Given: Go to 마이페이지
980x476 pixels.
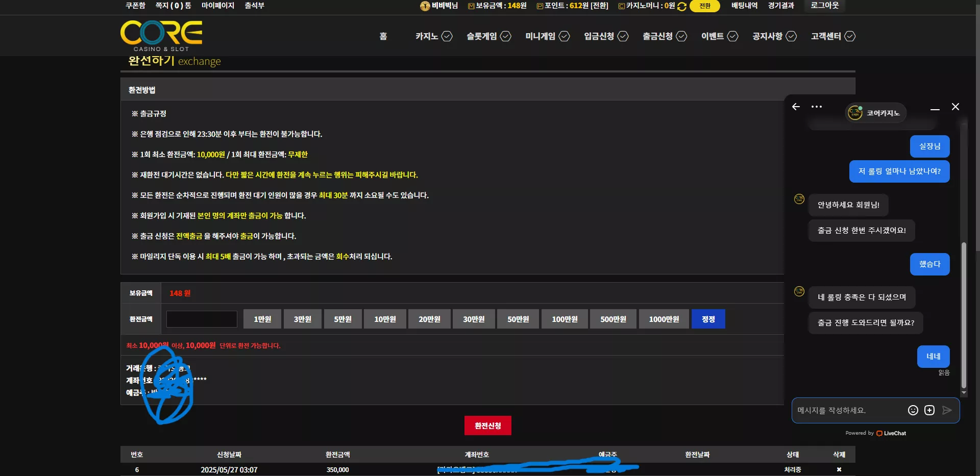Looking at the screenshot, I should 218,6.
